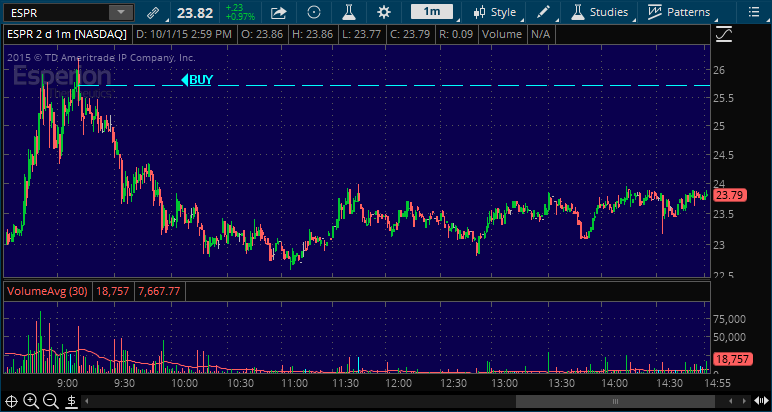Click the zoom in magnifier icon

(x=31, y=401)
